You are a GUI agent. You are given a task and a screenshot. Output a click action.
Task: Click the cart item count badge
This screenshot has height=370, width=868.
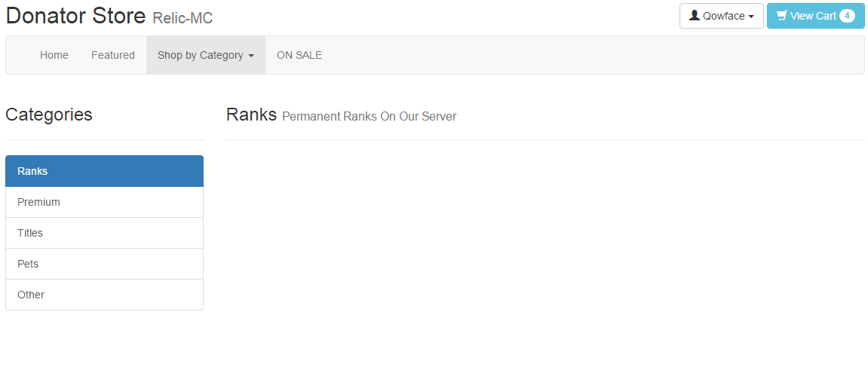pos(847,16)
